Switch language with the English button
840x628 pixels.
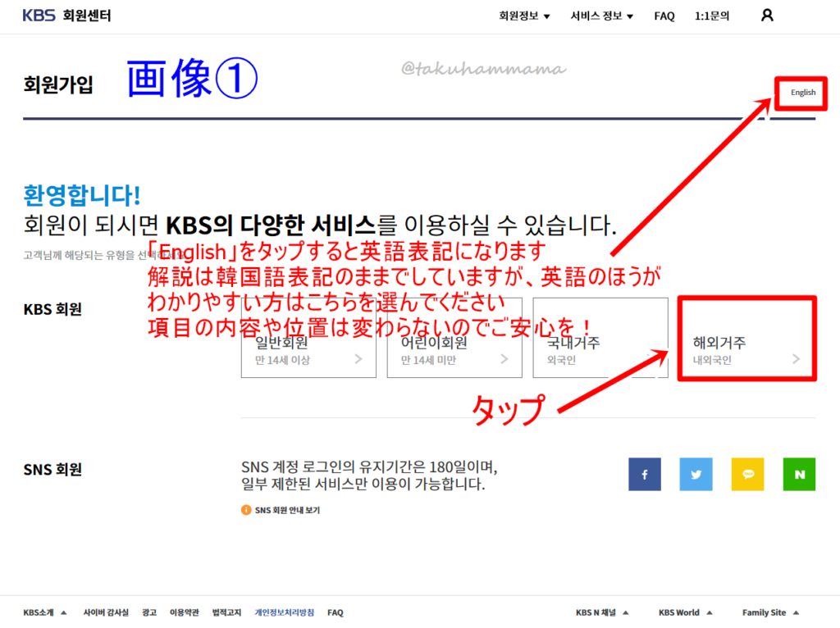click(x=802, y=93)
